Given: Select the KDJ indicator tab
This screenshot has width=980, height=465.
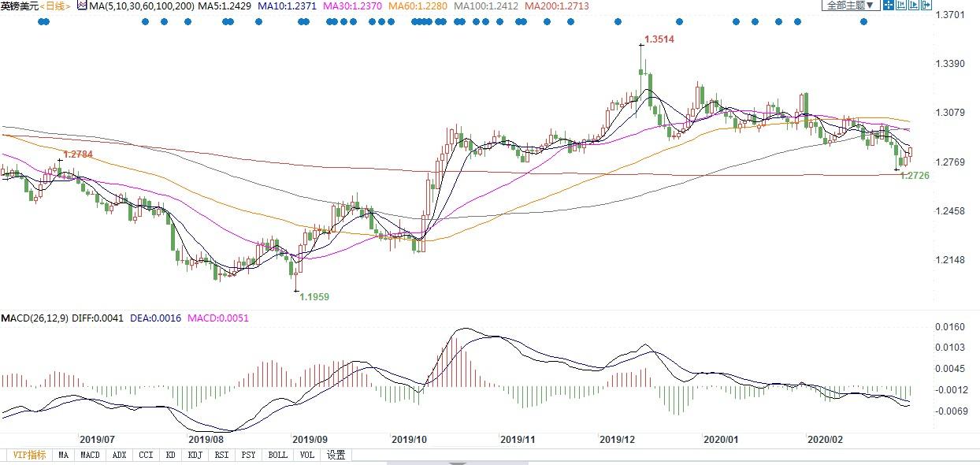Looking at the screenshot, I should (x=195, y=455).
